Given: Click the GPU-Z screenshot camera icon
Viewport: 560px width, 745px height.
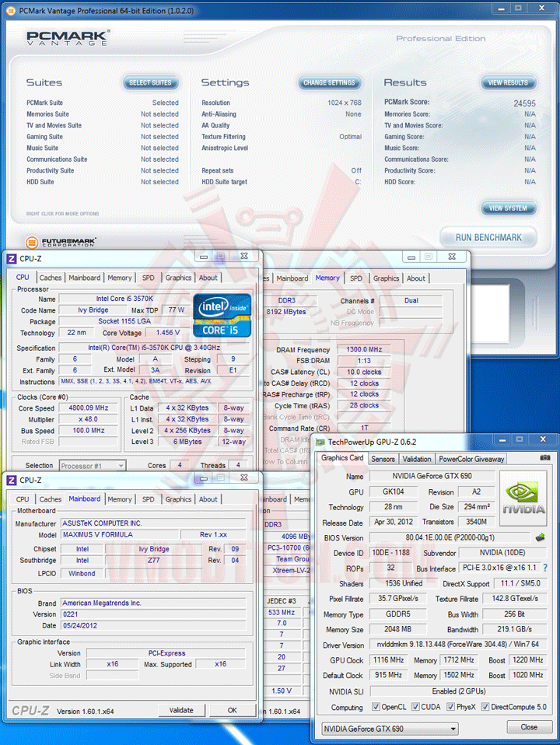Looking at the screenshot, I should coord(545,457).
